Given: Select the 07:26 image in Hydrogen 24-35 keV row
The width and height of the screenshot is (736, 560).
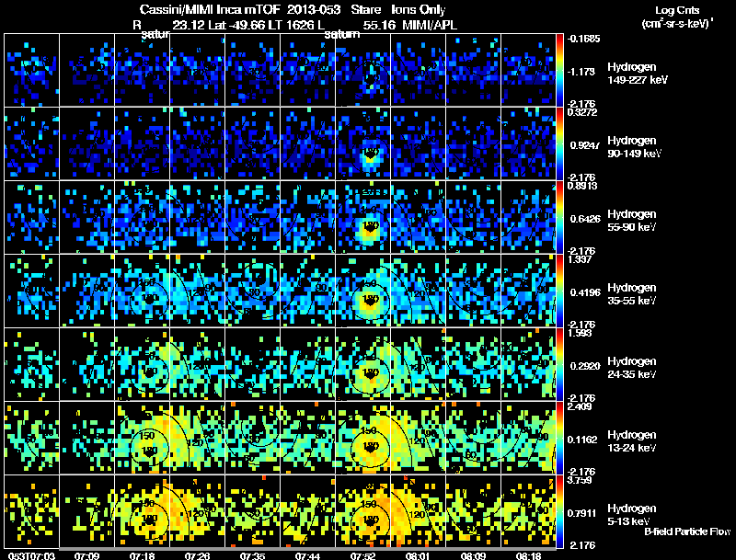Looking at the screenshot, I should tap(197, 364).
